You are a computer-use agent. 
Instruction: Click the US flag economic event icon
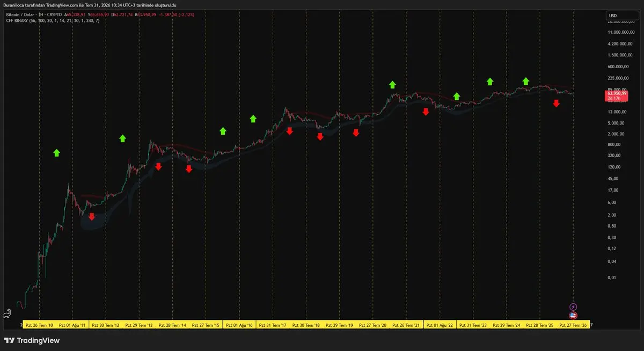point(573,315)
